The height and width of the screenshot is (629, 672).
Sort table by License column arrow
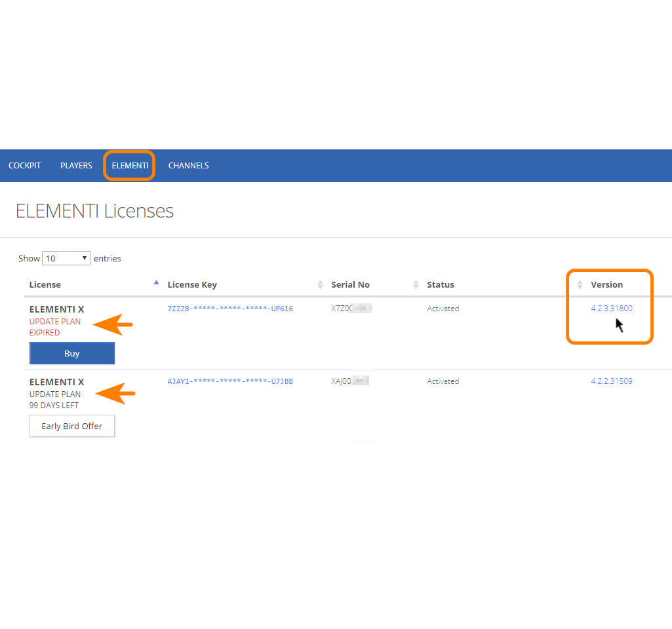tap(157, 282)
